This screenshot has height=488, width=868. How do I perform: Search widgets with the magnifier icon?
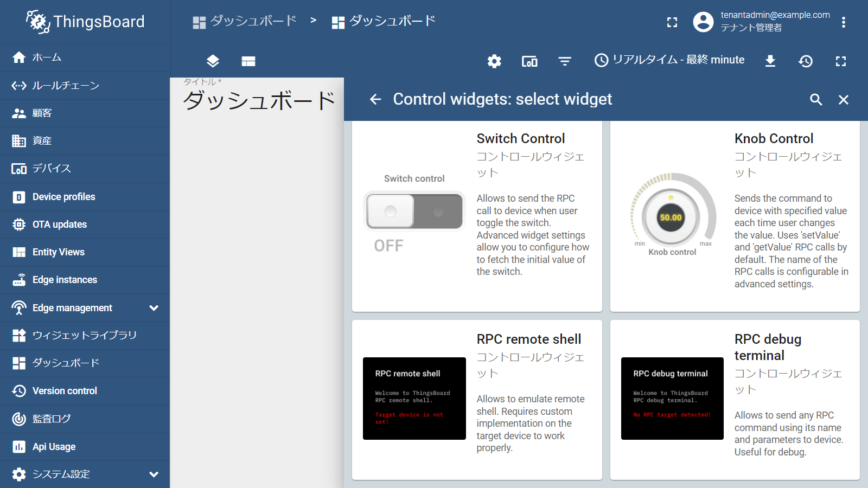(x=816, y=100)
